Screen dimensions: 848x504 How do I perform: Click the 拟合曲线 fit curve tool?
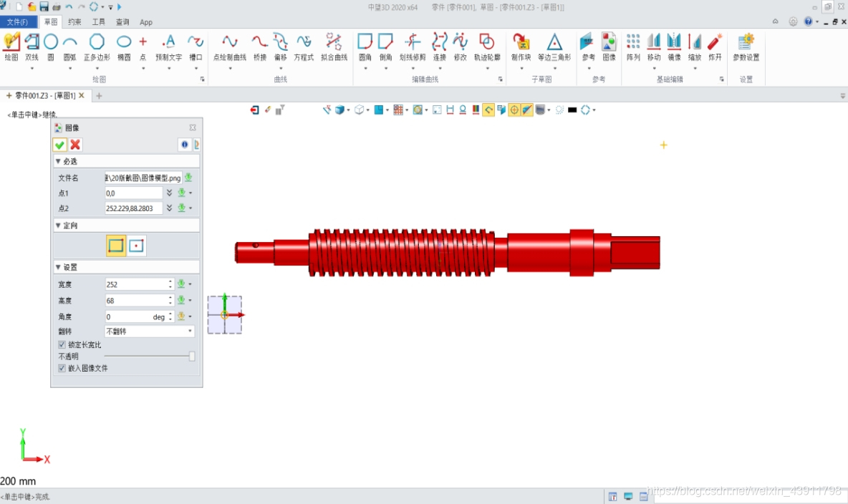coord(334,47)
